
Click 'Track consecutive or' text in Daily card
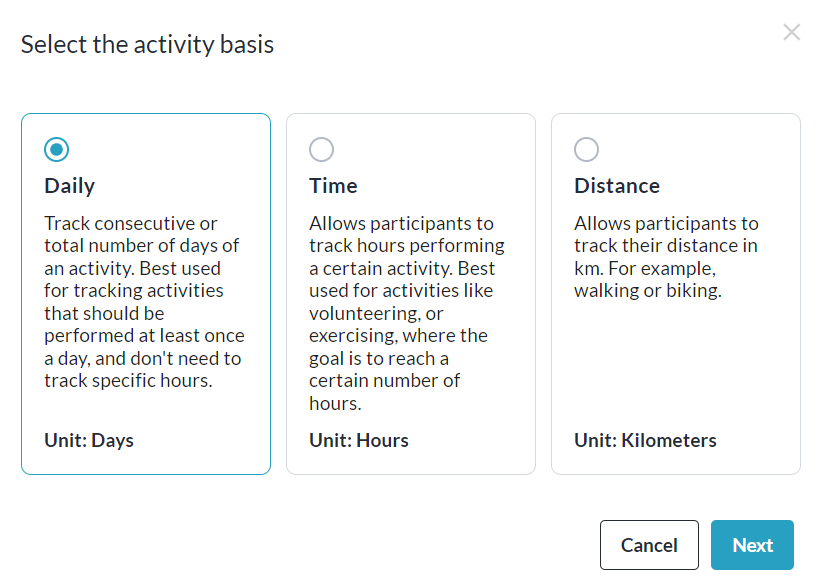point(131,223)
